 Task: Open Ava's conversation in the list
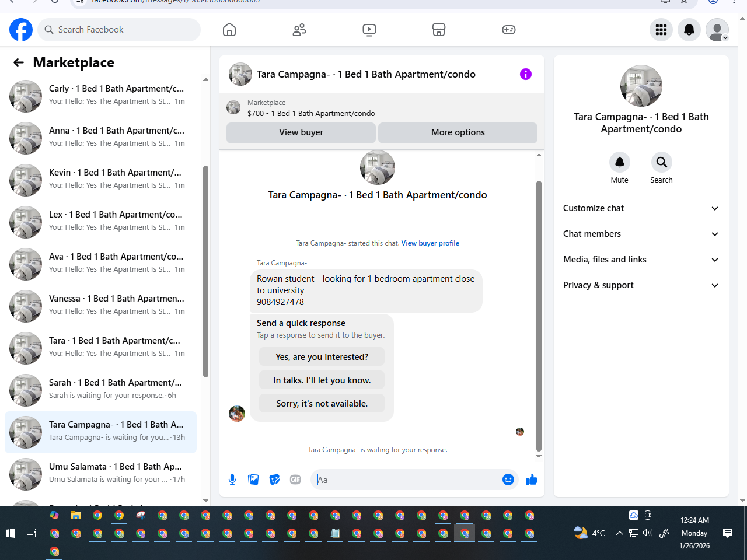pyautogui.click(x=100, y=264)
